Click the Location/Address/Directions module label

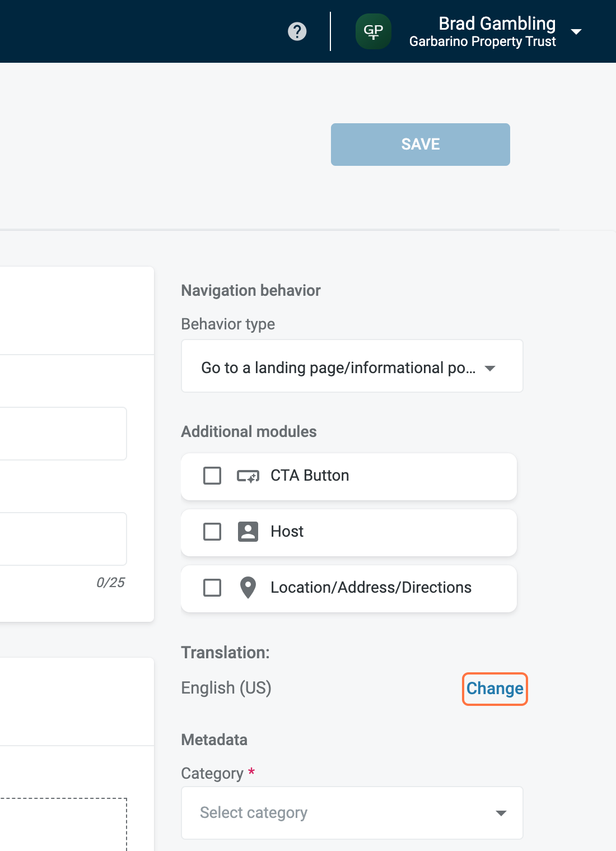371,588
